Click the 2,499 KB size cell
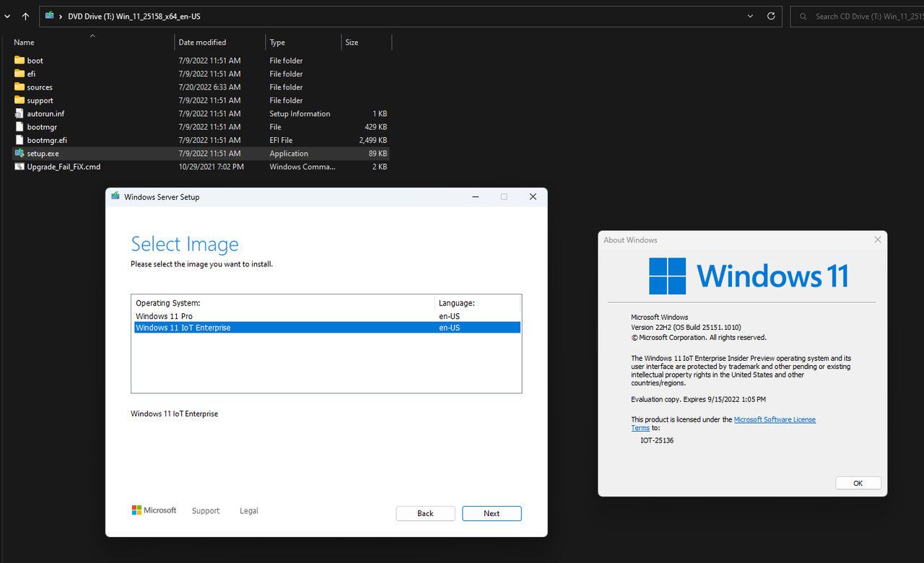This screenshot has width=924, height=563. click(373, 140)
